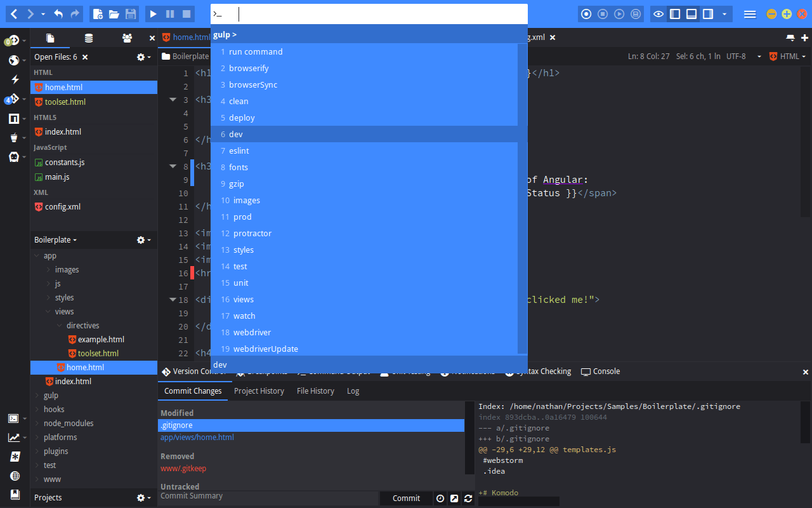
Task: Stop macro recording
Action: coord(603,13)
